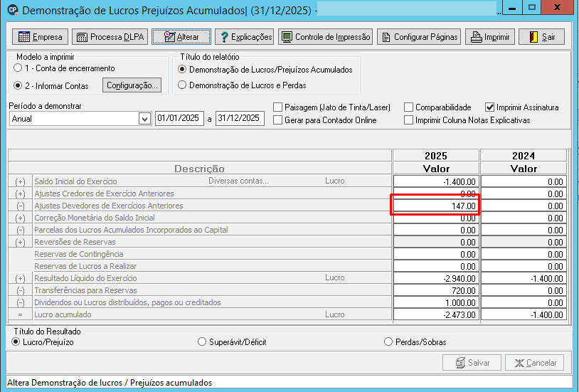Select Superávit/Déficit result title

pos(201,341)
